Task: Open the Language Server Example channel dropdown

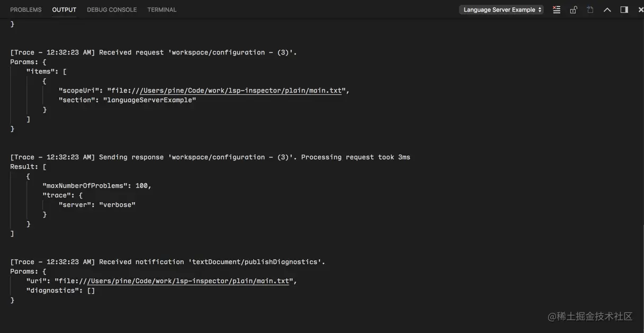Action: pos(501,10)
